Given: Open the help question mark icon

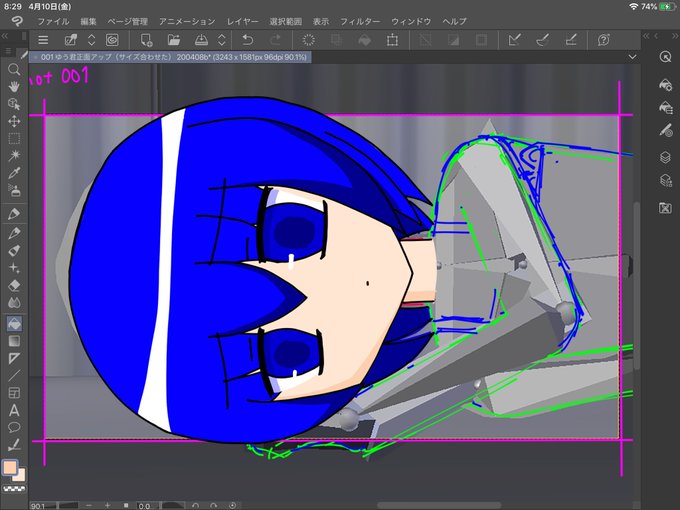Looking at the screenshot, I should pyautogui.click(x=603, y=40).
